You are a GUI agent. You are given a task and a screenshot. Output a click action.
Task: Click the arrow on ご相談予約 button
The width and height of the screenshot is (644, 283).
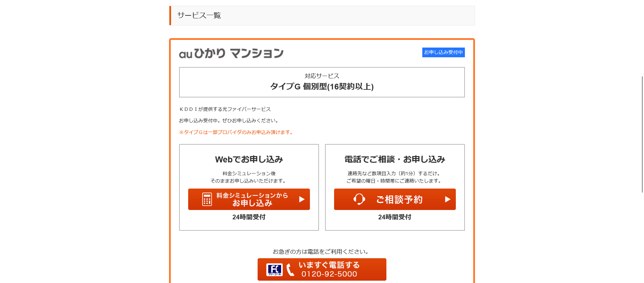coord(448,199)
